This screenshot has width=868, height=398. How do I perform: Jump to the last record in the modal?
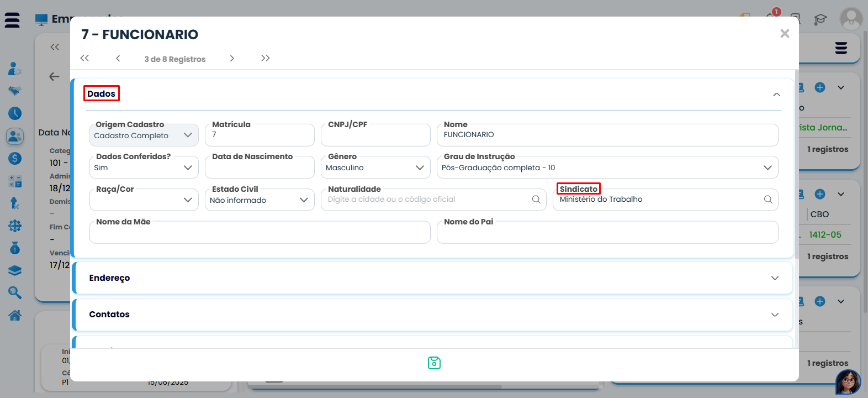point(266,58)
